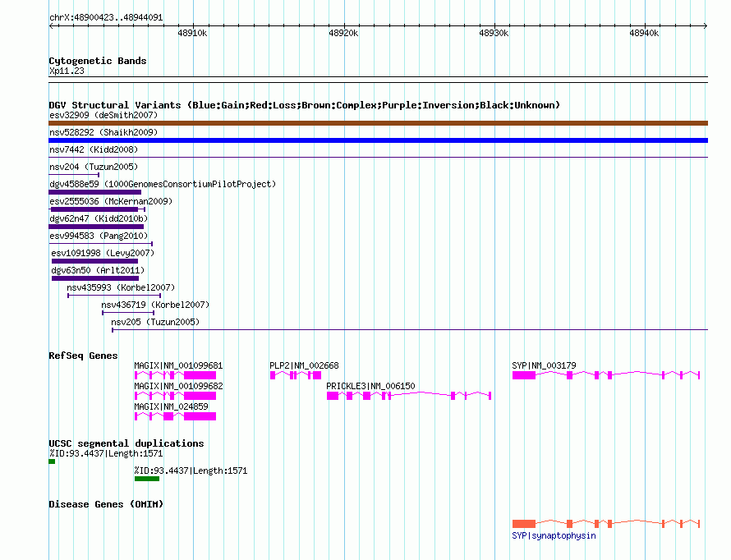Open the esv1091998 (Levy2007) variant label

(x=103, y=253)
